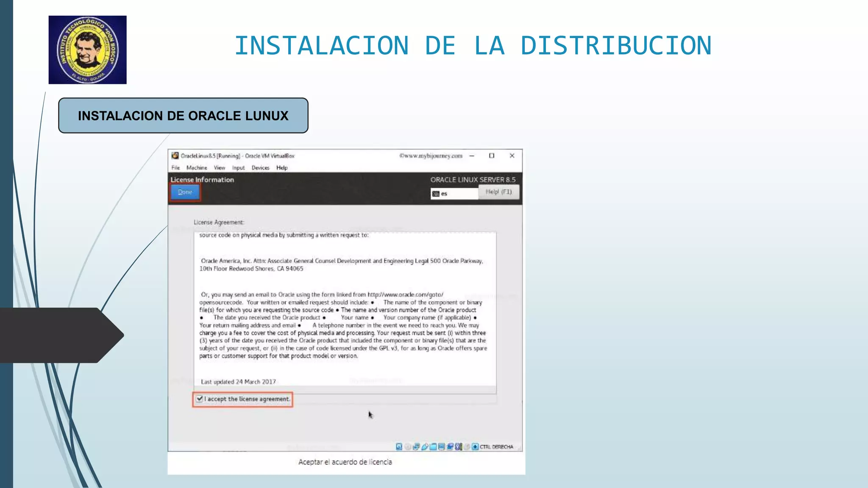Click the CPU virtualization status icon
Viewport: 868px width, 488px height.
tap(459, 446)
